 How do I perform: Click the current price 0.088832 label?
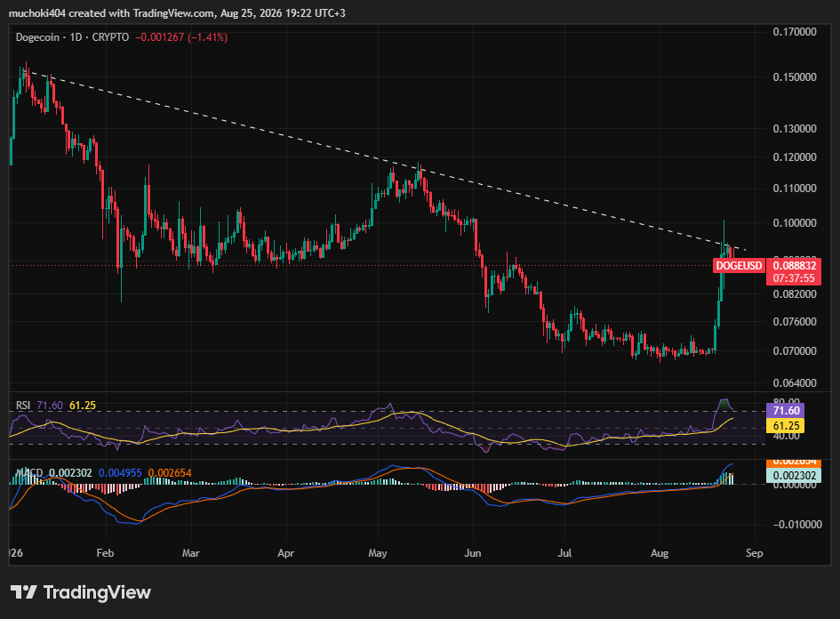pyautogui.click(x=794, y=265)
